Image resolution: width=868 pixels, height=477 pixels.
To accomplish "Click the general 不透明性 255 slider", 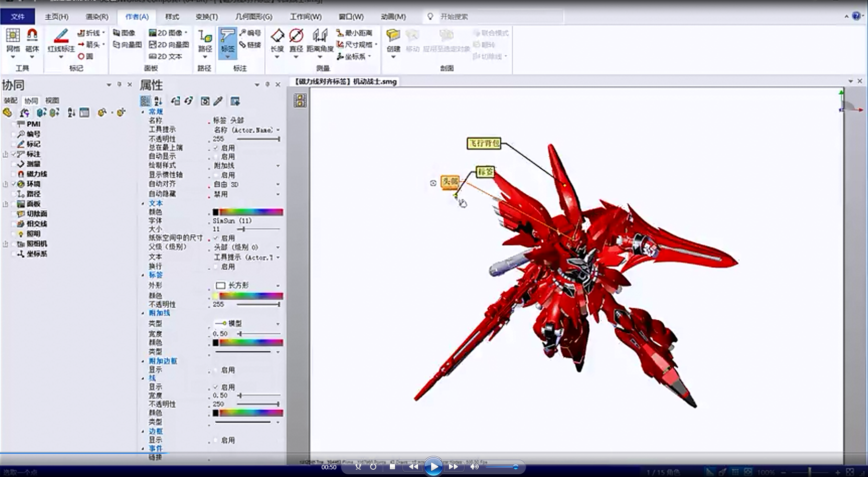I will [x=259, y=139].
